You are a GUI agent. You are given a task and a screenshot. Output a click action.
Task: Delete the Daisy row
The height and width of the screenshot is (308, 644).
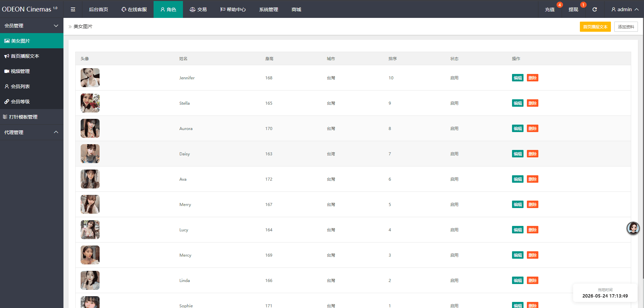pyautogui.click(x=533, y=154)
